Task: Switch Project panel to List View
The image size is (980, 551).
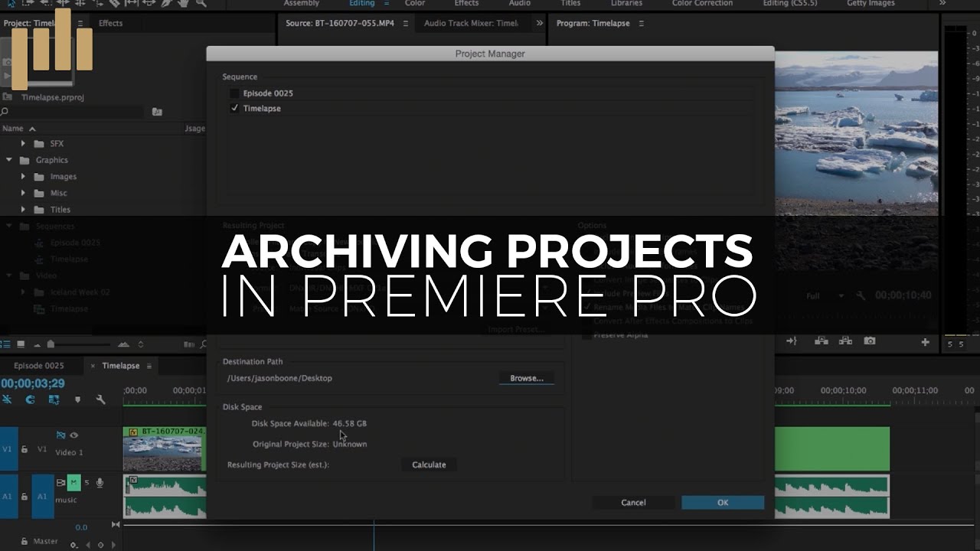Action: coord(6,344)
